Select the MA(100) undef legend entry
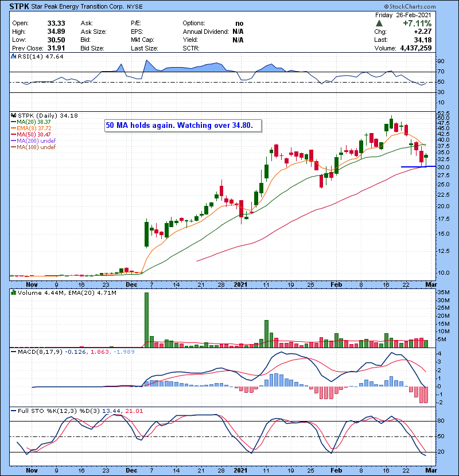459x476 pixels. pyautogui.click(x=33, y=147)
